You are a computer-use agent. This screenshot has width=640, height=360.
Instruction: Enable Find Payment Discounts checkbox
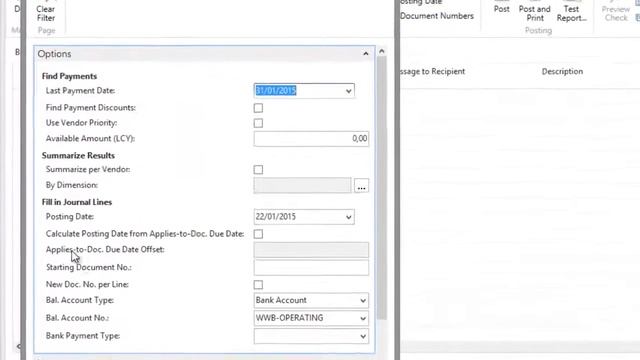pyautogui.click(x=258, y=108)
